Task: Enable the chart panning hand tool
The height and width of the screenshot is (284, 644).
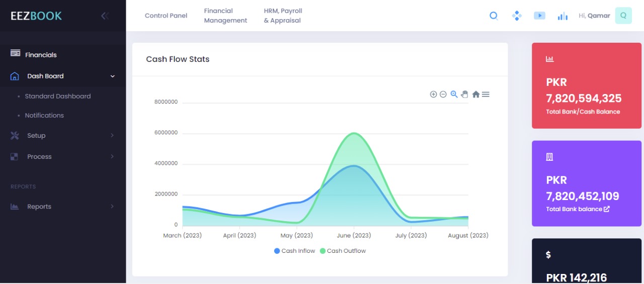Action: (464, 94)
